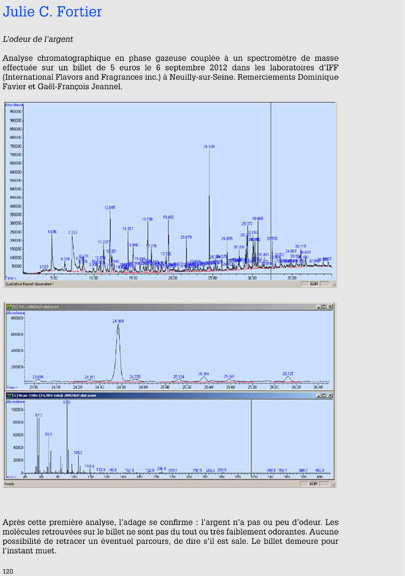
Task: Maximize the Scan mass spectrum window
Action: click(x=324, y=395)
